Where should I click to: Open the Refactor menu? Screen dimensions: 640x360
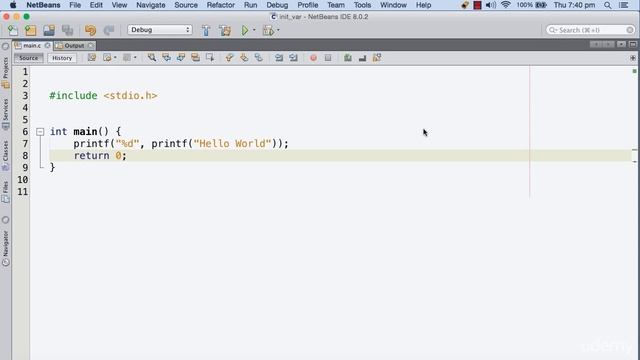pos(220,5)
